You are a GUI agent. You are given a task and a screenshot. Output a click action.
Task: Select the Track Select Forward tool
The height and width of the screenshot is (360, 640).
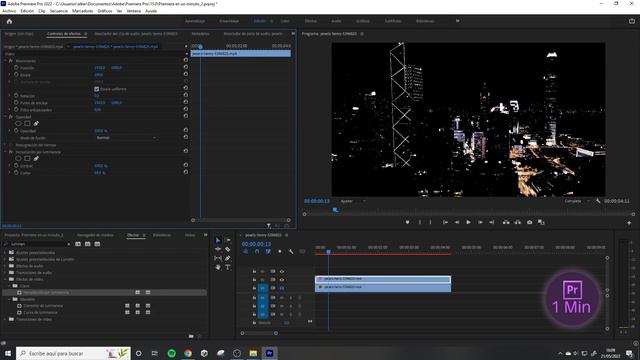(x=228, y=240)
